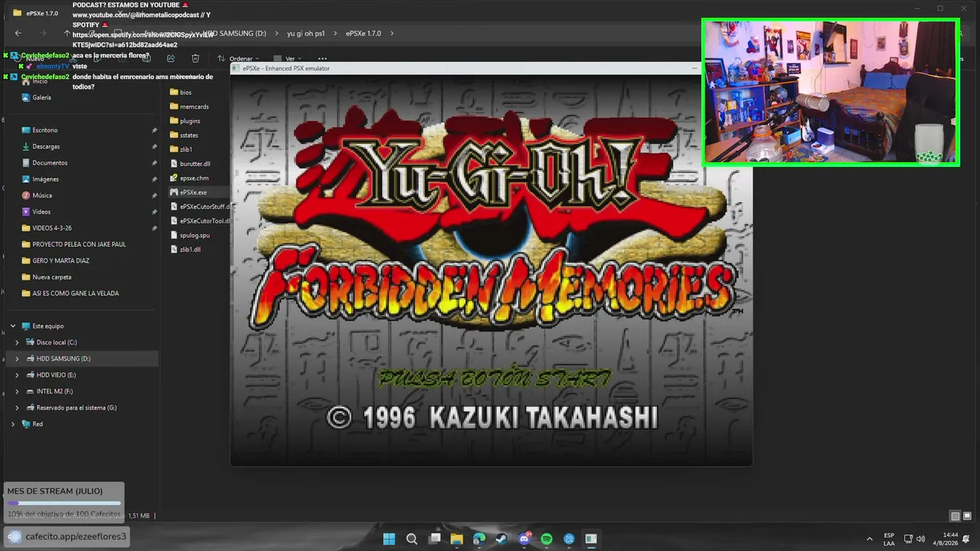Show hidden system tray icons
The height and width of the screenshot is (551, 980).
click(x=869, y=539)
